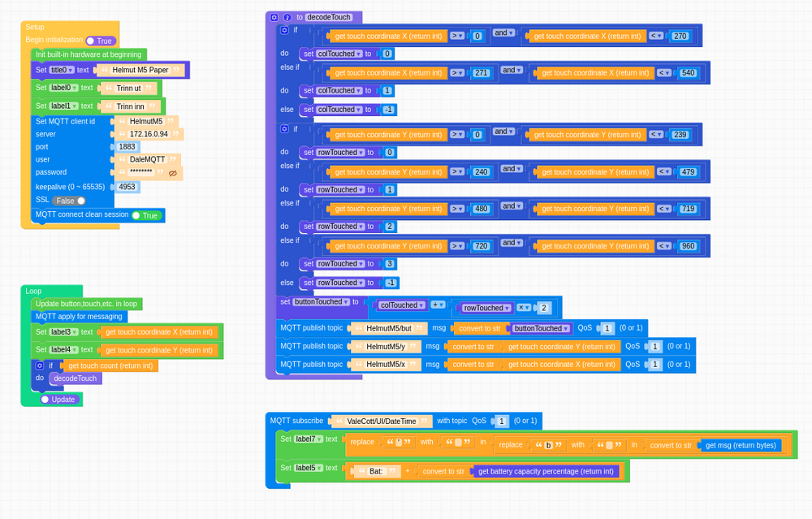Edit the MQTT port field 1883
The height and width of the screenshot is (519, 812).
click(x=127, y=147)
